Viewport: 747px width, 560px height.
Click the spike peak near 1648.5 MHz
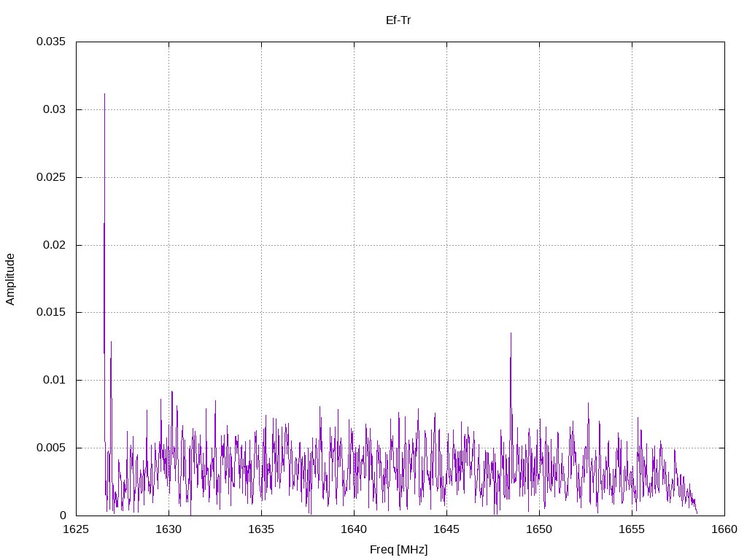coord(511,334)
